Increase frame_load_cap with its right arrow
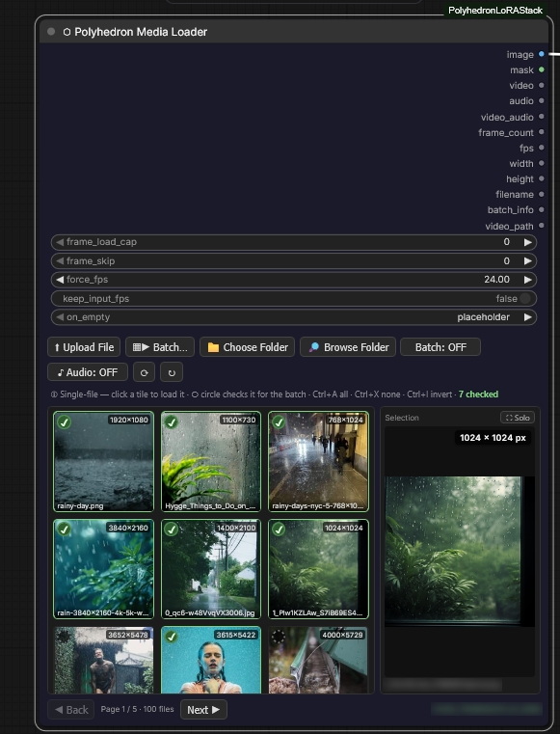 528,242
